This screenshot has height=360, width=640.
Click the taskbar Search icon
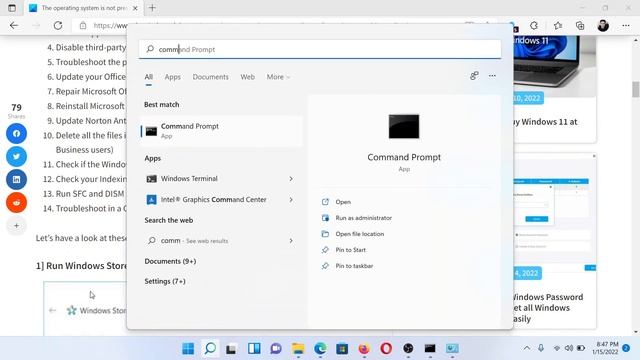(x=210, y=349)
